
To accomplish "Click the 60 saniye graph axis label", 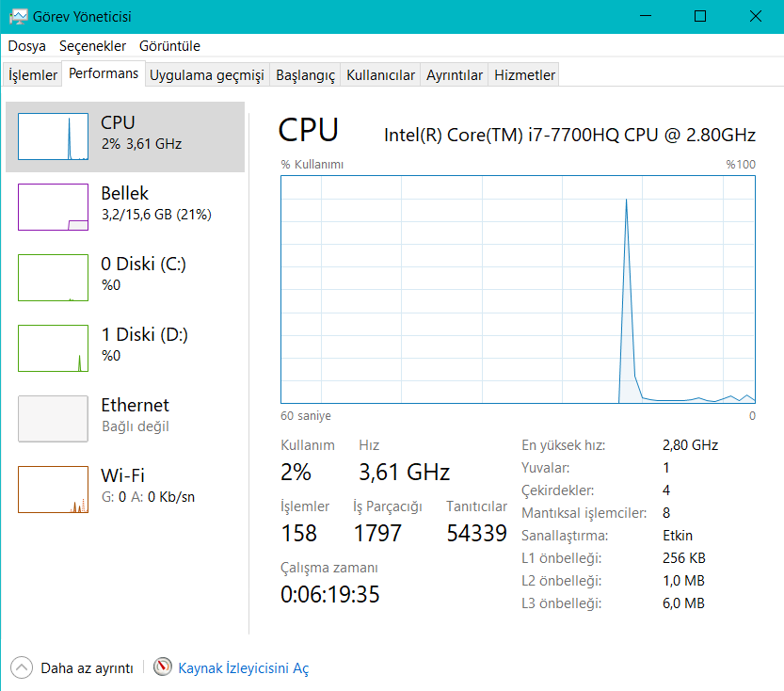I will click(x=306, y=416).
